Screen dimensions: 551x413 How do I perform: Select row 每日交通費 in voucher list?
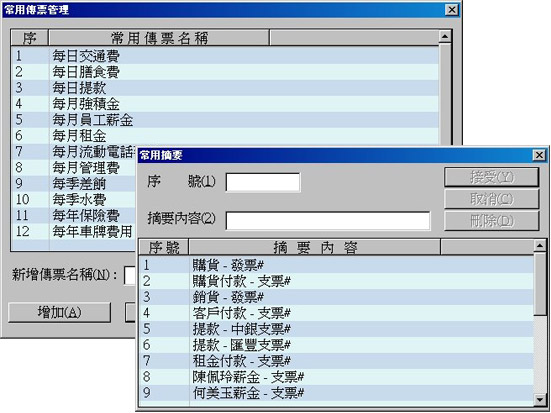225,56
